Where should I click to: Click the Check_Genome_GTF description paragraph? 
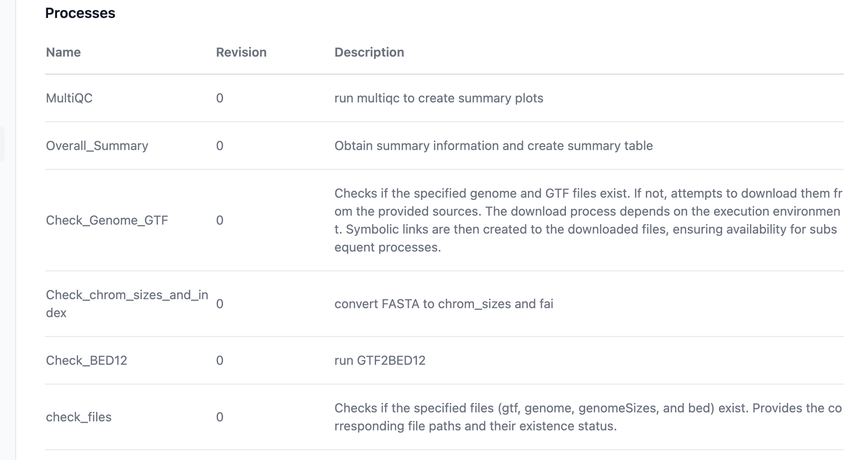click(x=587, y=220)
